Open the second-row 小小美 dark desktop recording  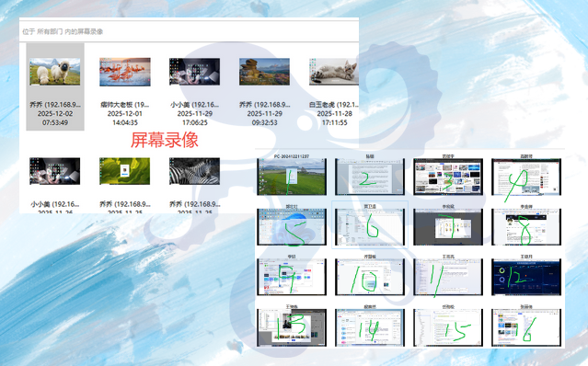coord(54,171)
